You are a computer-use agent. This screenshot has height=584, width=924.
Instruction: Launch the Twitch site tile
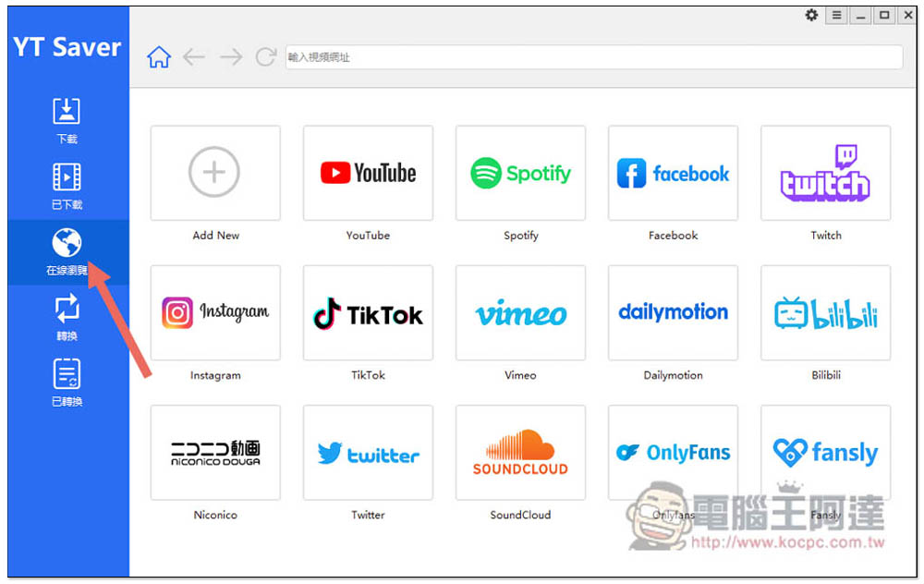pos(825,173)
